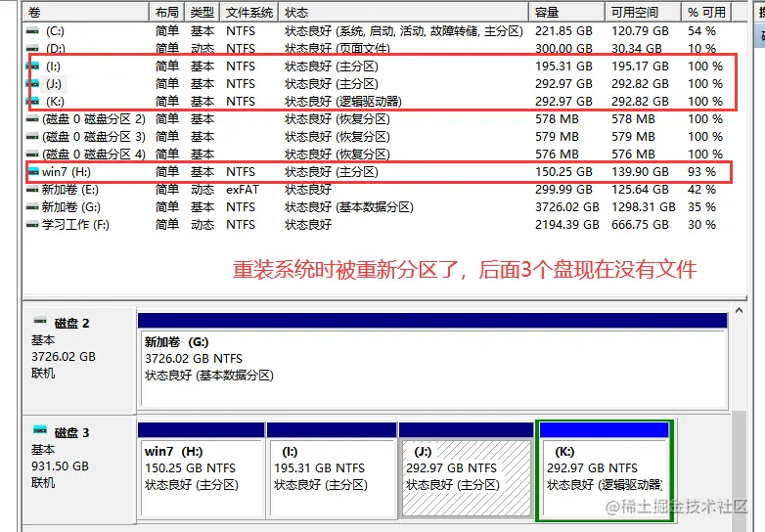Click the 54 % available cell

[x=701, y=31]
